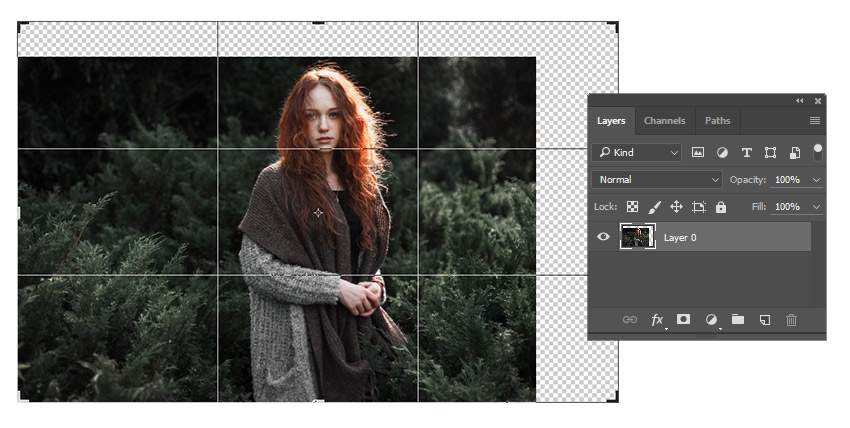The height and width of the screenshot is (428, 850).
Task: Hide Layer 0 using eye icon
Action: tap(603, 237)
